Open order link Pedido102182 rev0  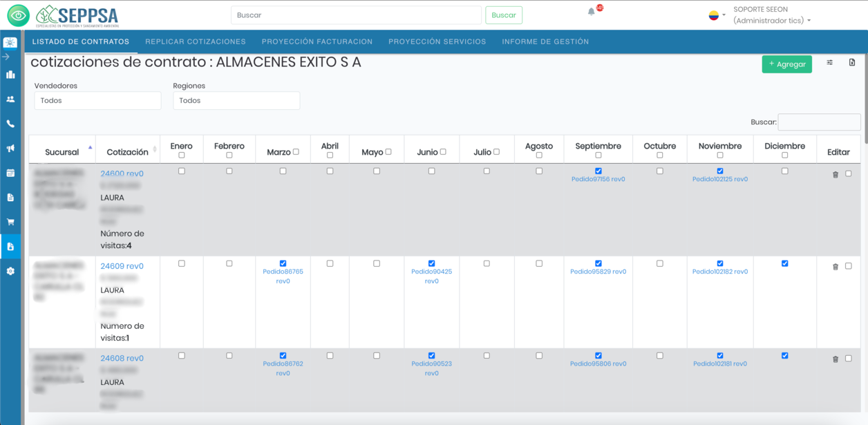[x=720, y=272]
